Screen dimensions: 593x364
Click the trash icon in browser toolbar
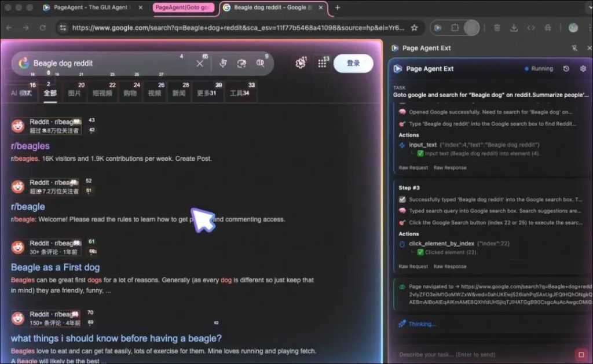497,28
